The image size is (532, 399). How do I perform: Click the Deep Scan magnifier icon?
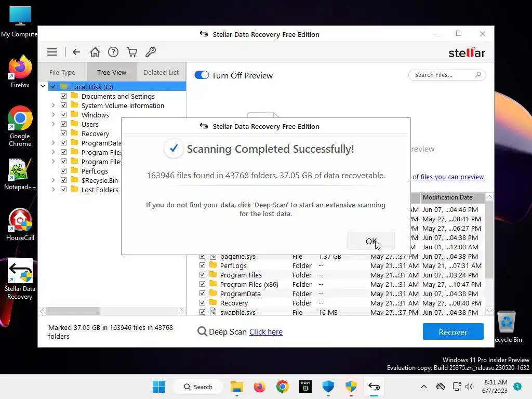[x=202, y=331]
